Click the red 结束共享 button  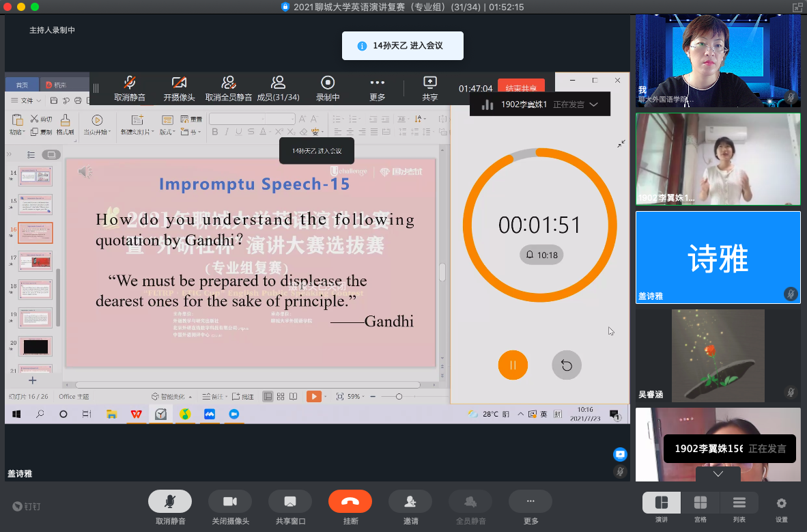[x=521, y=87]
